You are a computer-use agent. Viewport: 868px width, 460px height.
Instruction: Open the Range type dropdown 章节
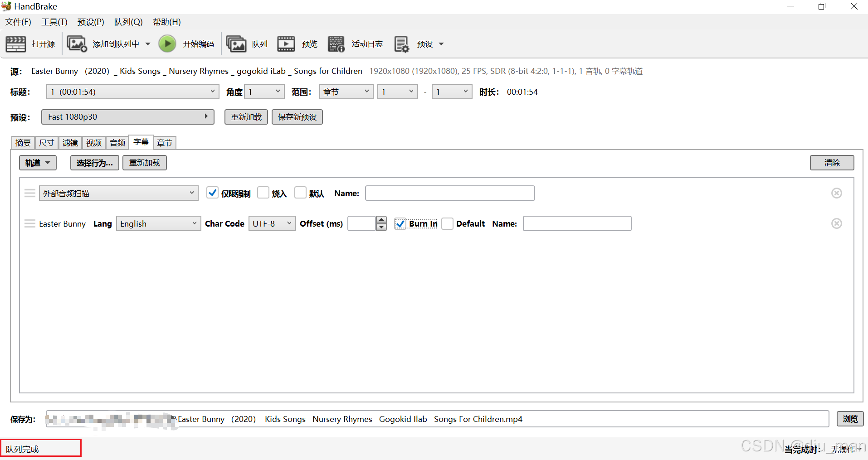coord(346,92)
